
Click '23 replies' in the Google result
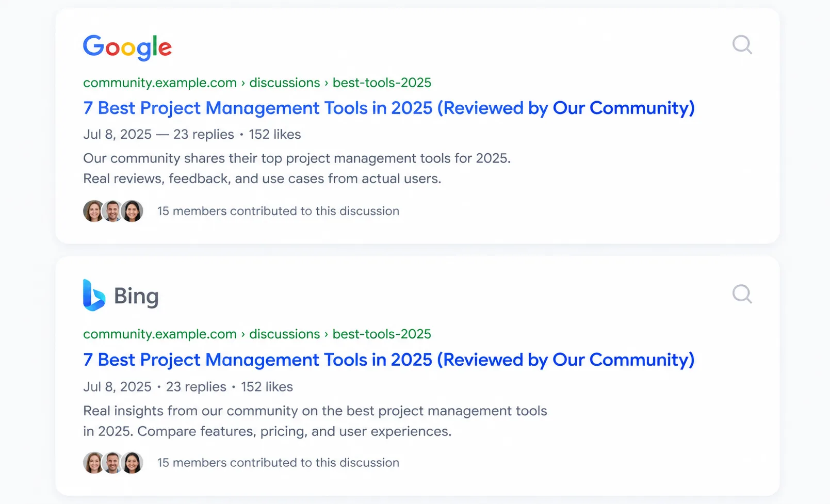[204, 135]
